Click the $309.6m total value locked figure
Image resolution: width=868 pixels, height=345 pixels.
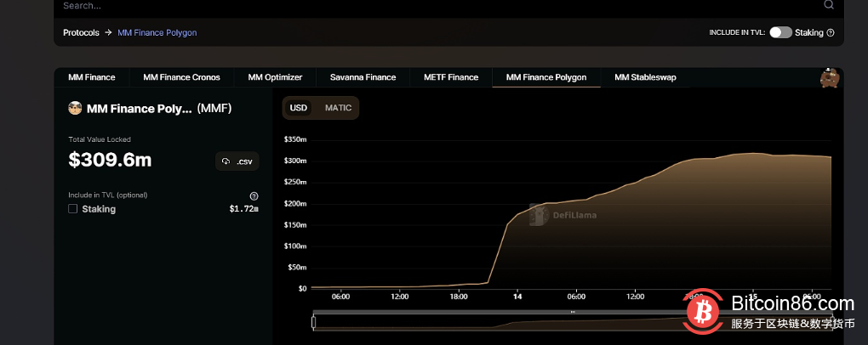click(110, 160)
